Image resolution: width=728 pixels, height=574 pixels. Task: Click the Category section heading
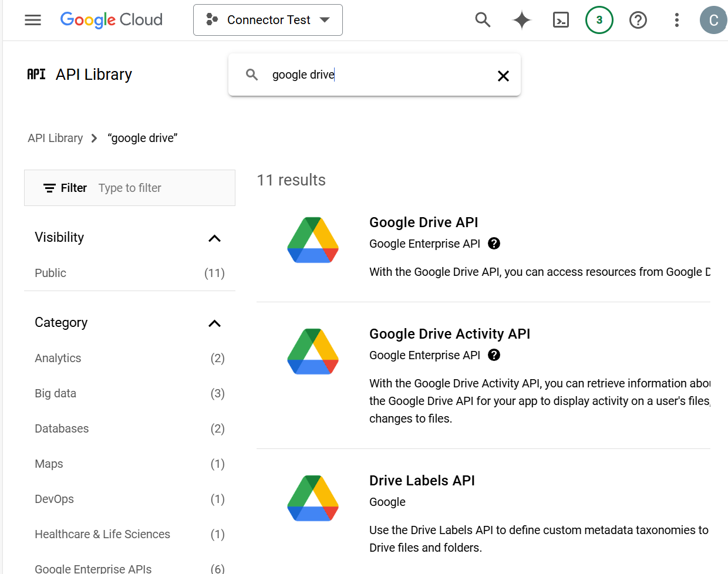(61, 322)
